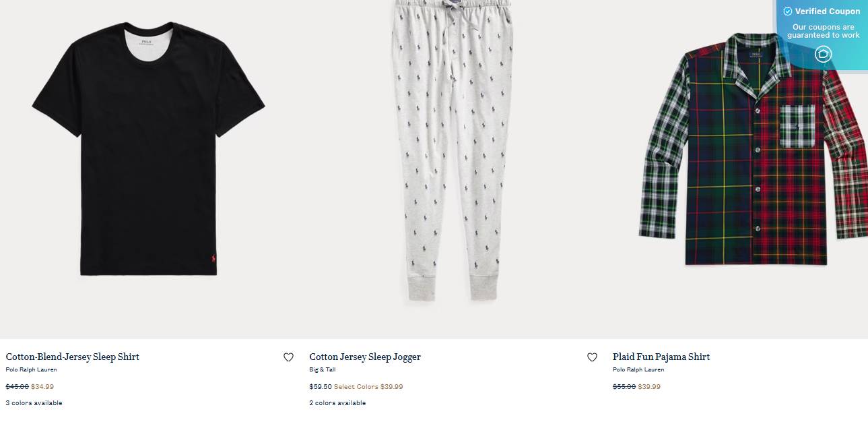
Task: Open the gray sleep jogger product image
Action: tap(452, 152)
